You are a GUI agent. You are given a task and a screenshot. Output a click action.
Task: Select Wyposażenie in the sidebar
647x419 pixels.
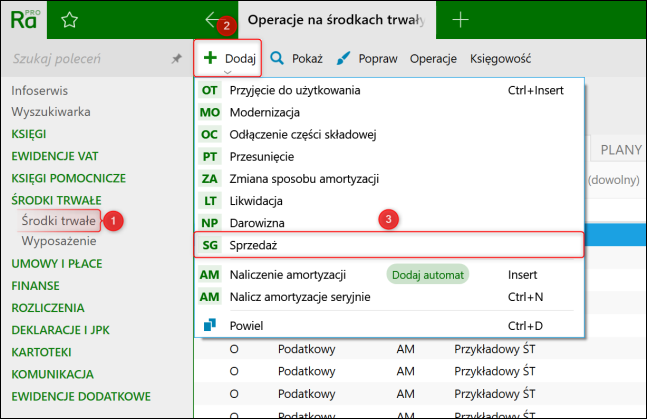pos(59,241)
